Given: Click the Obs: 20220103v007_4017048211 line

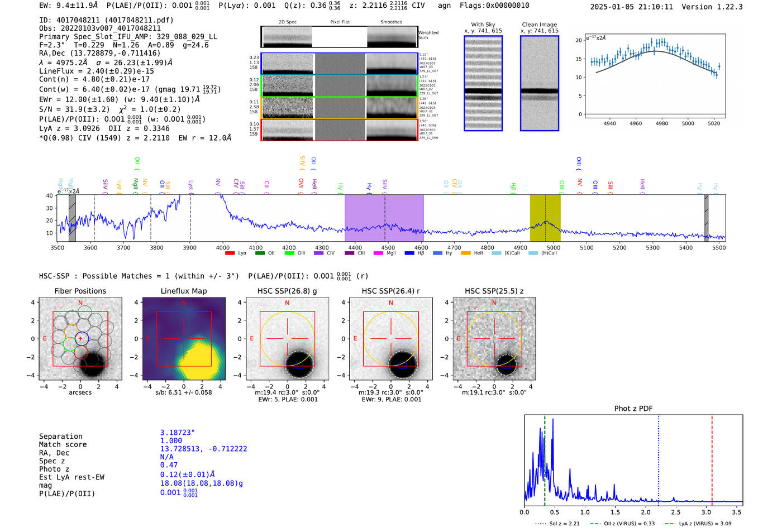Looking at the screenshot, I should 100,28.
